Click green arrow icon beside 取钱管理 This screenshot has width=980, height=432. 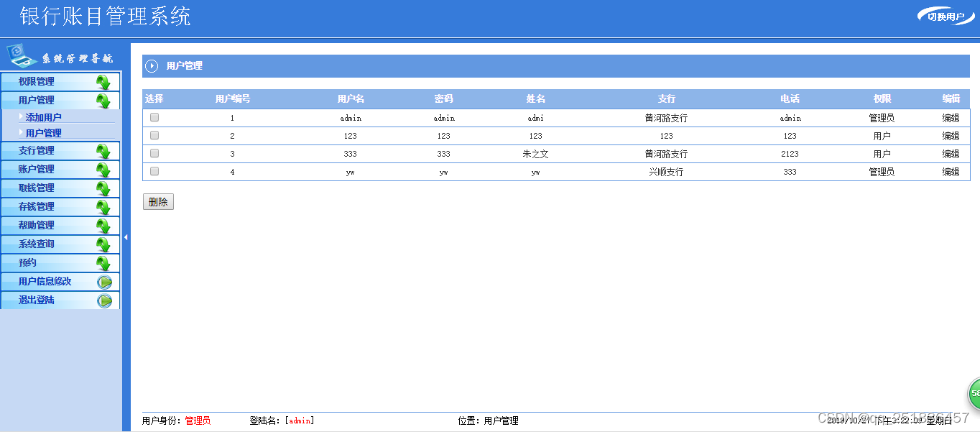click(103, 188)
